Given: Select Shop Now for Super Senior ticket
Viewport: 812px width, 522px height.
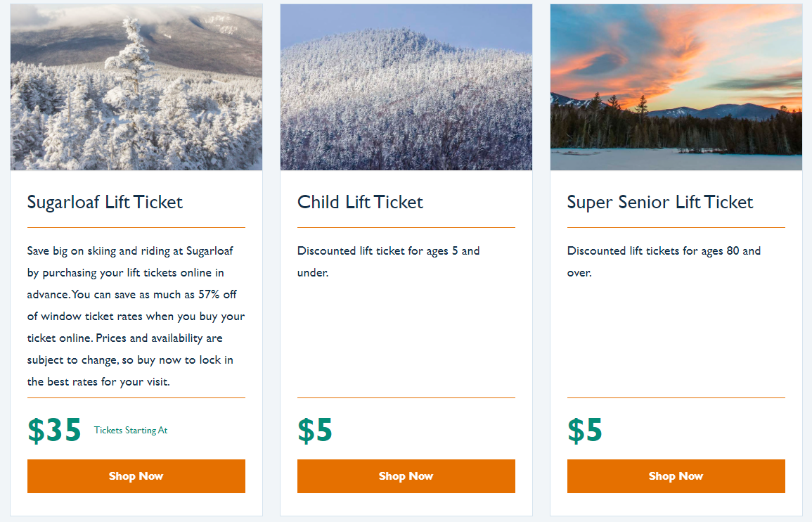Looking at the screenshot, I should point(676,476).
